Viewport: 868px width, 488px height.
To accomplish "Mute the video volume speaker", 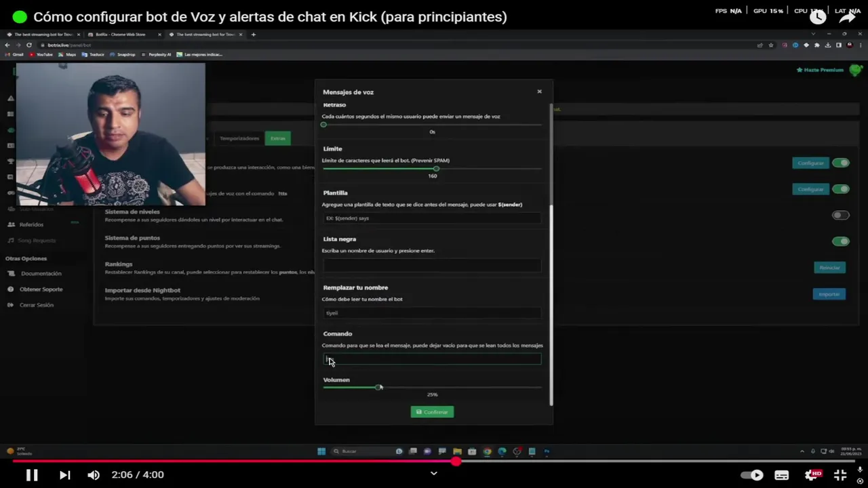I will (94, 475).
